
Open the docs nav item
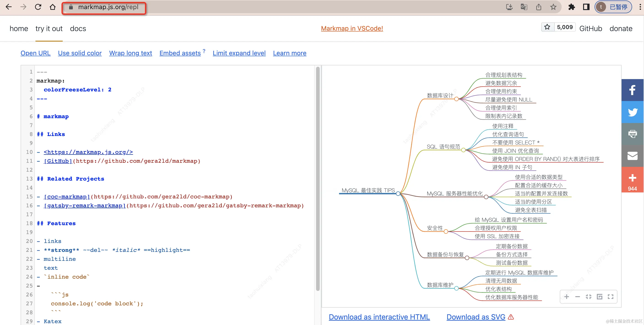tap(78, 29)
